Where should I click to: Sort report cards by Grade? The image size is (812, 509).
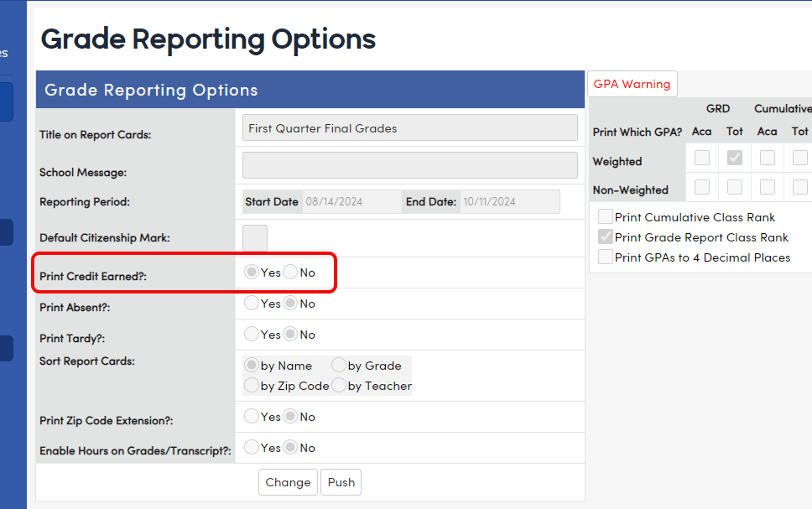pos(339,365)
